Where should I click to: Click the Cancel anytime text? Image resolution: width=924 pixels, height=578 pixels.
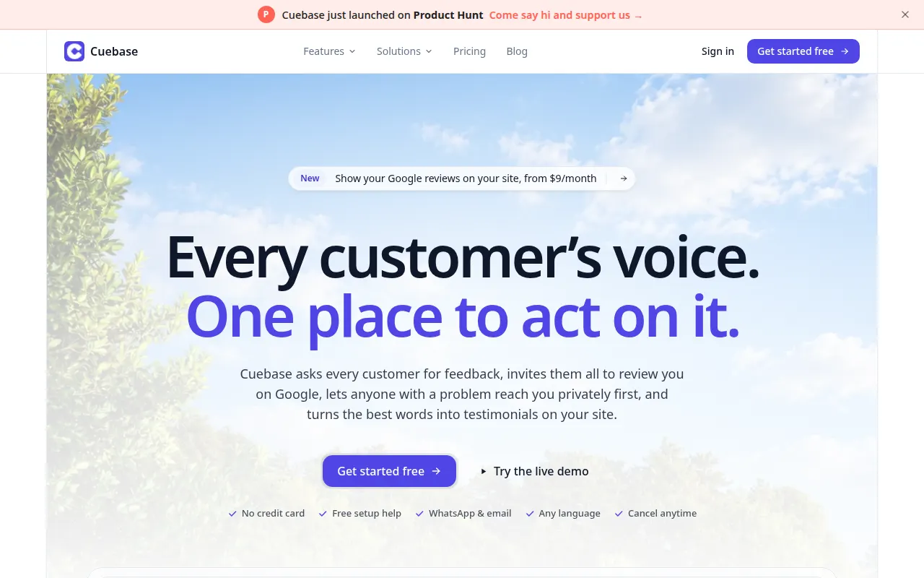coord(662,514)
